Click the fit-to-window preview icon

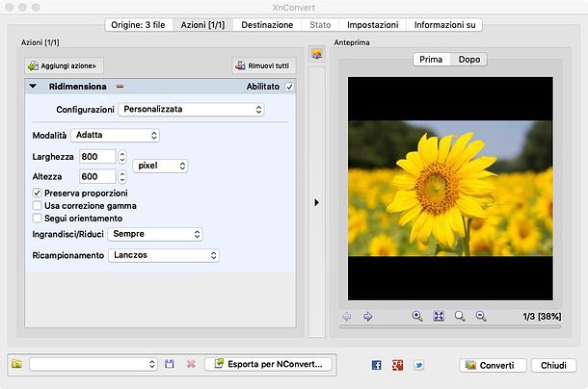(x=439, y=316)
